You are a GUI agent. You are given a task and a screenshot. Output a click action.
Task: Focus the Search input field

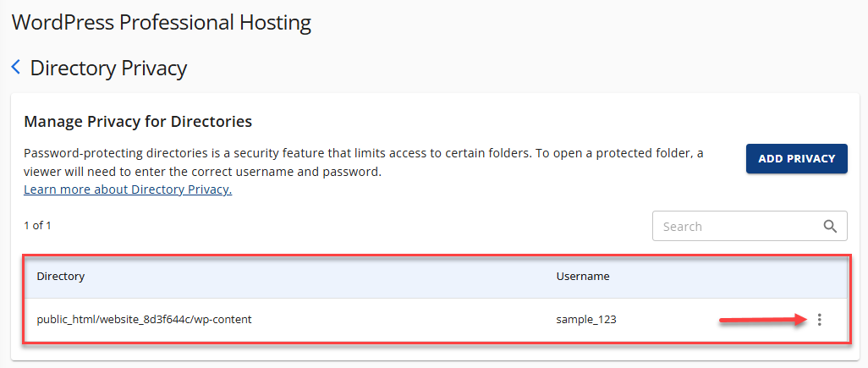pos(736,226)
